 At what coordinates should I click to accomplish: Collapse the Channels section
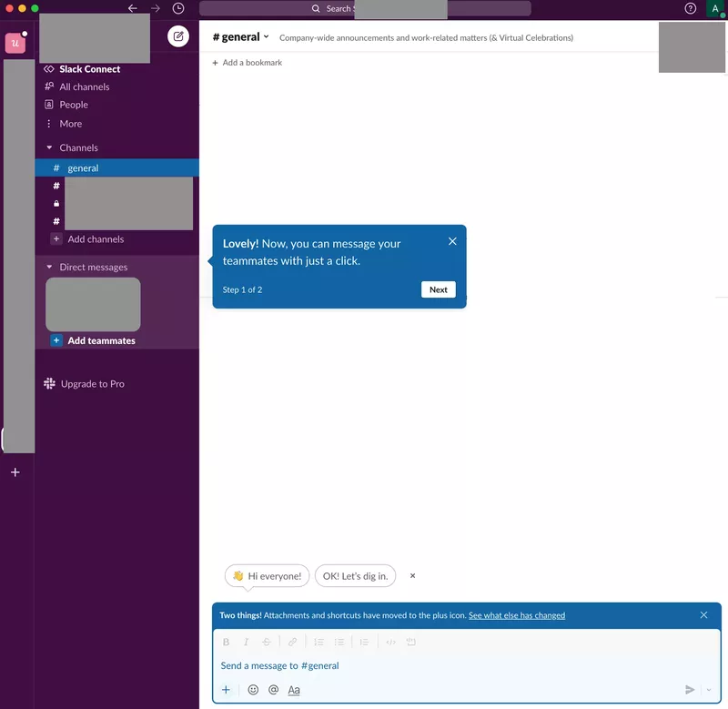point(49,147)
